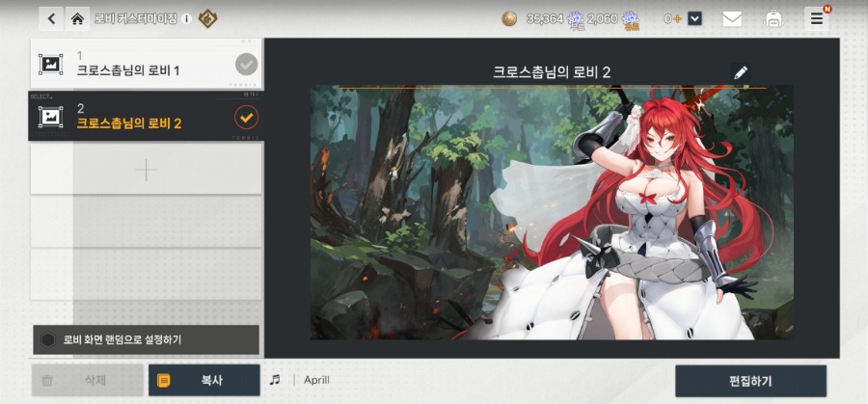Viewport: 868px width, 404px height.
Task: Tap the first quartz crystal currency icon
Action: click(576, 20)
